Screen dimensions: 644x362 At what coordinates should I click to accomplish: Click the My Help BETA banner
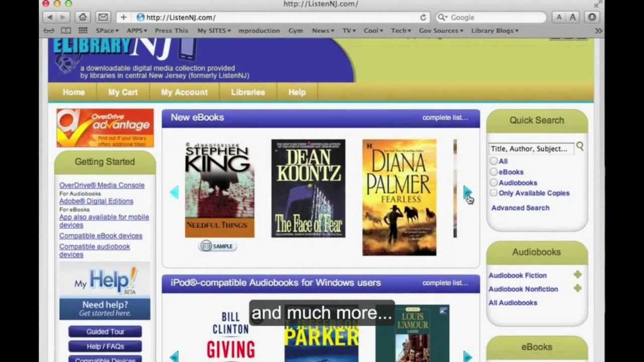point(105,291)
